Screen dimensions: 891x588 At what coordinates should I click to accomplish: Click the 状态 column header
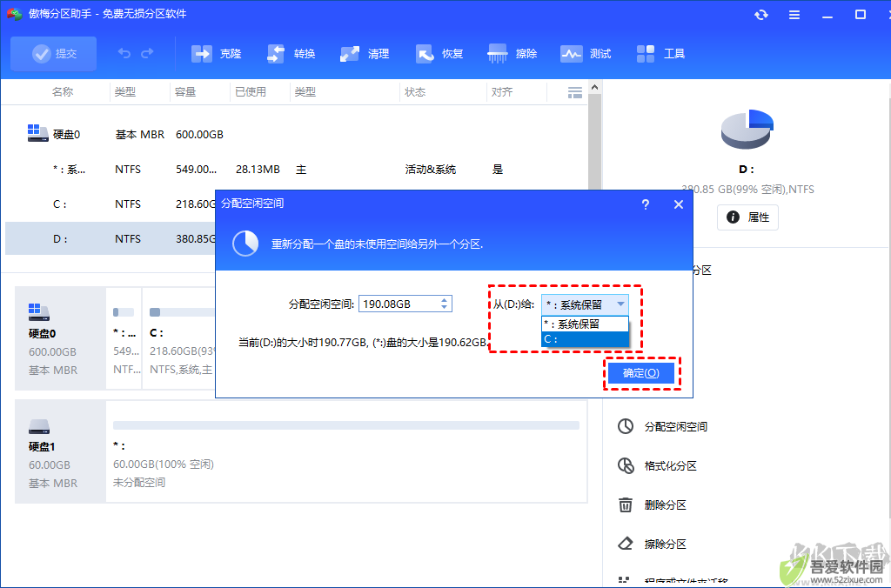(415, 92)
